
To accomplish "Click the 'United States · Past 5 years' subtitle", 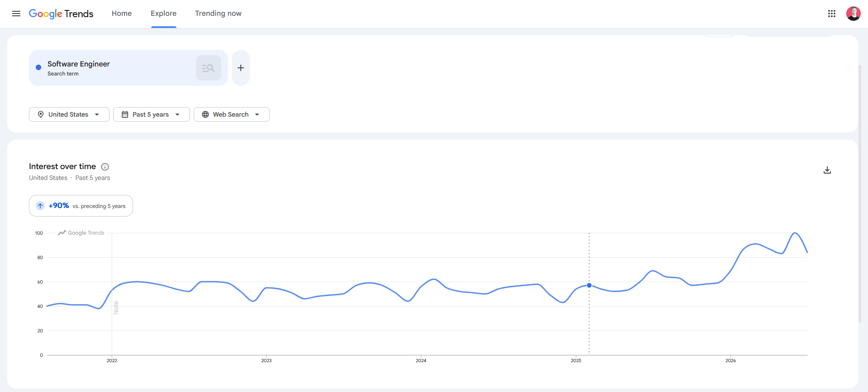I will click(x=70, y=178).
